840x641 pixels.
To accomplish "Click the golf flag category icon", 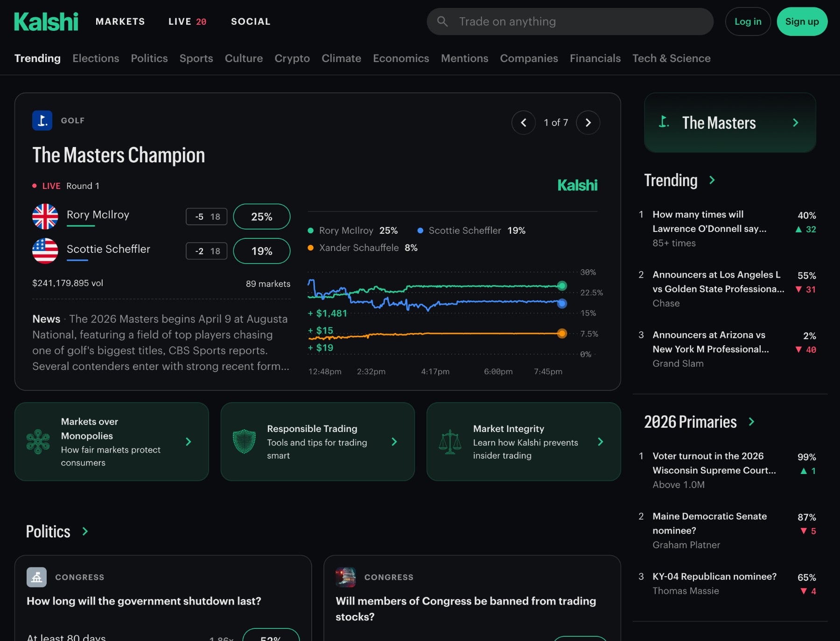I will [42, 120].
